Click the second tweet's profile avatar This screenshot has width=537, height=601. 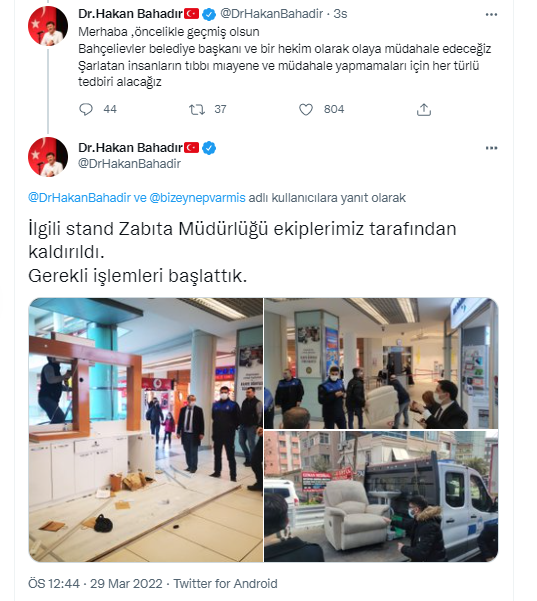point(48,157)
